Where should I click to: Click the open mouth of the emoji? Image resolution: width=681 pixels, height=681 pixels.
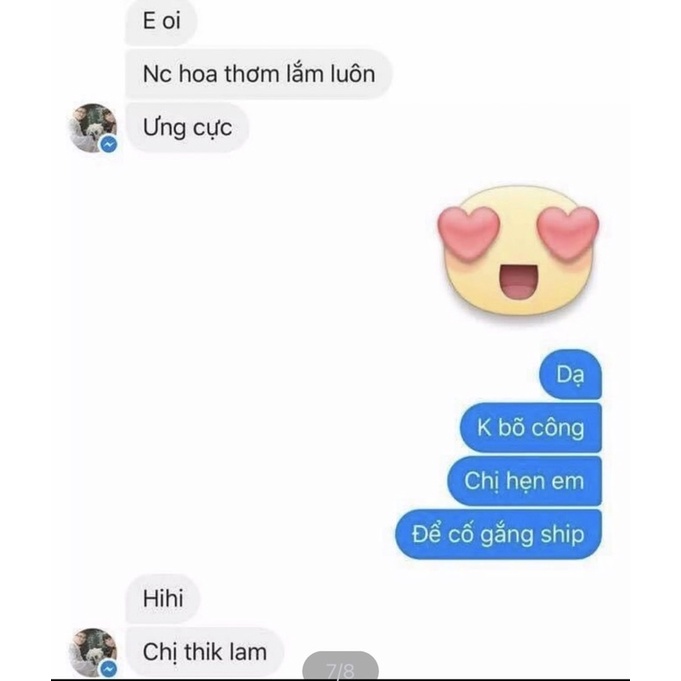pyautogui.click(x=518, y=281)
